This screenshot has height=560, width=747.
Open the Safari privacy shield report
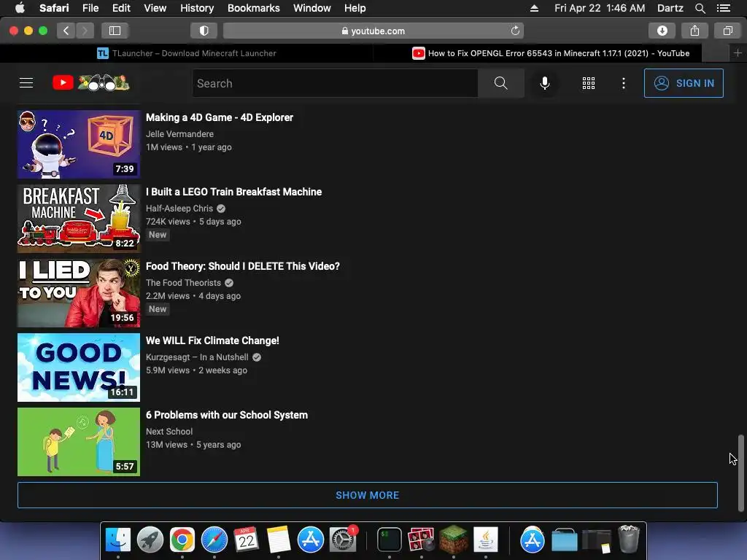204,31
